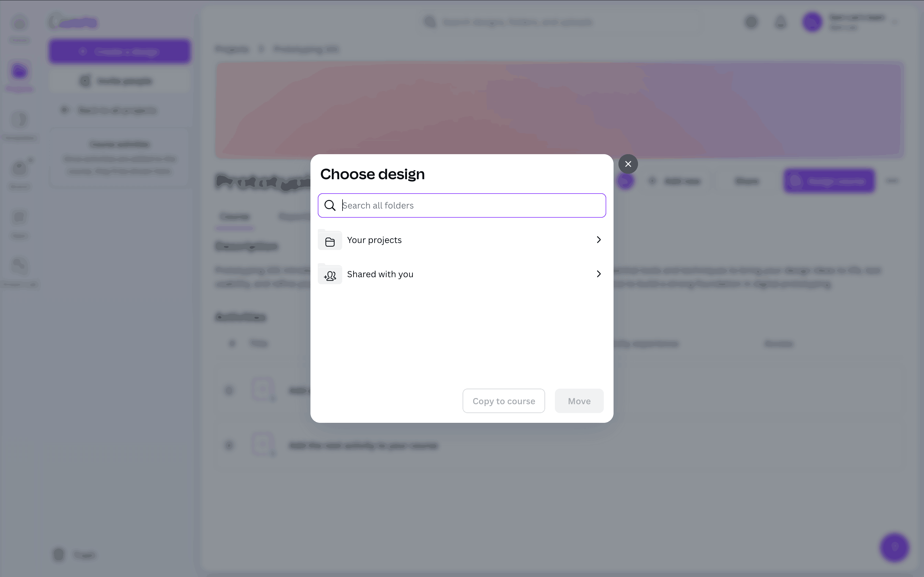Open the Shared with you folder
This screenshot has height=577, width=924.
pos(380,274)
